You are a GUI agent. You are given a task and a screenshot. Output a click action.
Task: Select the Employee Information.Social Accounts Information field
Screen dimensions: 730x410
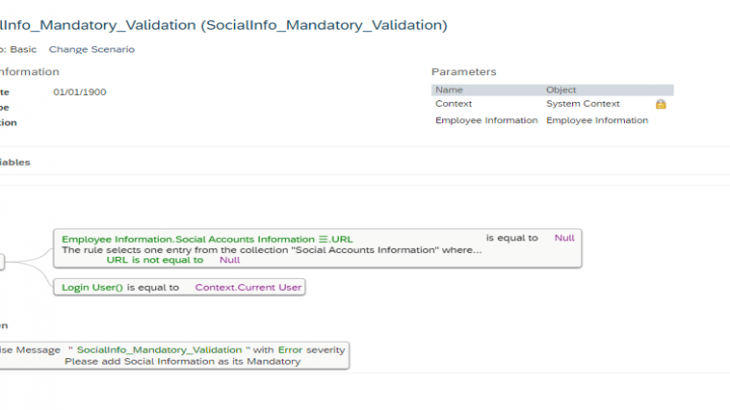click(188, 239)
